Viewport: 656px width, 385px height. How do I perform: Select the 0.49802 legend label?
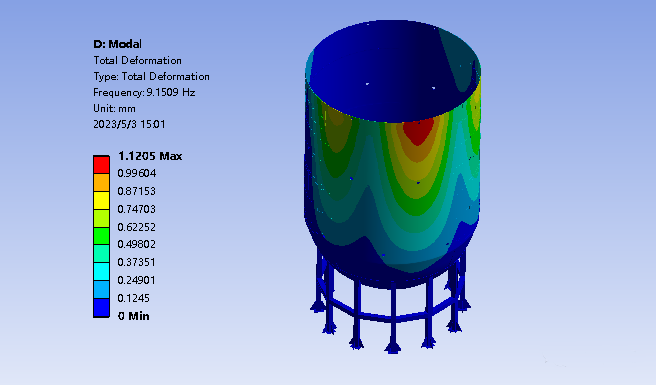136,244
